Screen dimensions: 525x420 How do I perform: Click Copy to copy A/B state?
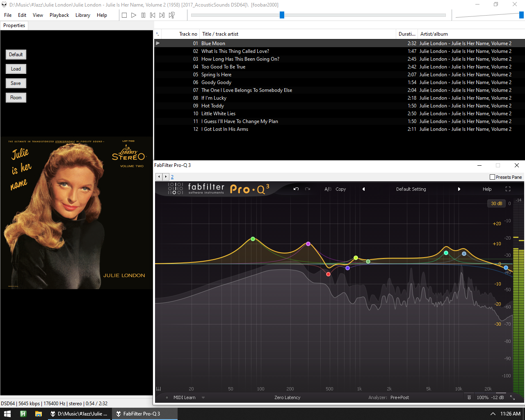tap(341, 189)
